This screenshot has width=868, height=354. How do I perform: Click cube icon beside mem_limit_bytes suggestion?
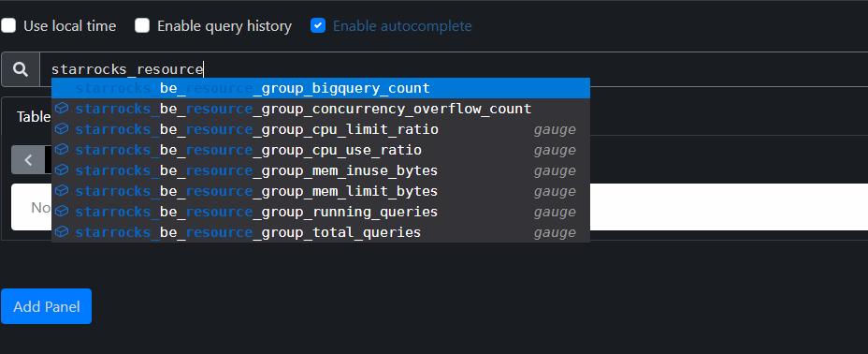click(x=62, y=190)
